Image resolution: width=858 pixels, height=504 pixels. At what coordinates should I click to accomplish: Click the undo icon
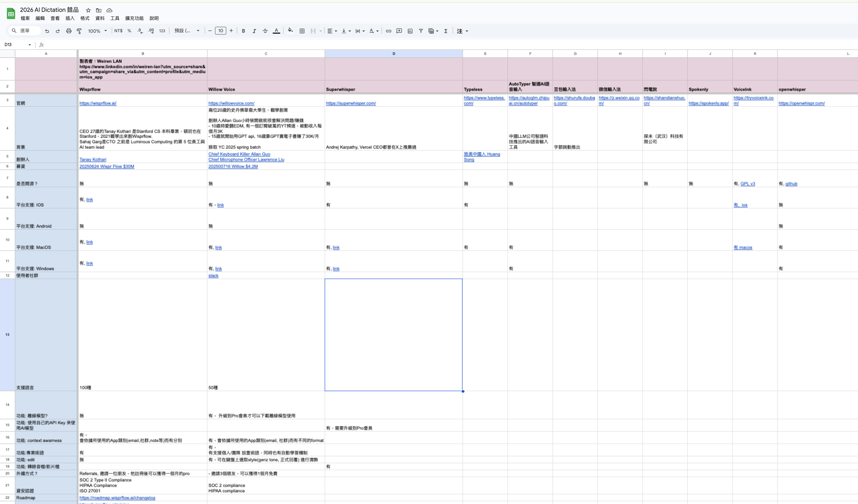pyautogui.click(x=47, y=31)
